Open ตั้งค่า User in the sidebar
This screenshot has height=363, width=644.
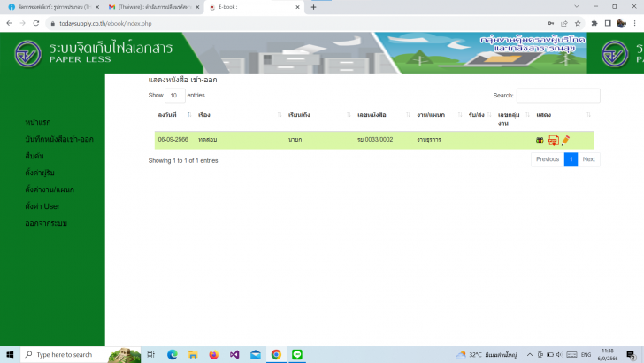[x=42, y=206]
